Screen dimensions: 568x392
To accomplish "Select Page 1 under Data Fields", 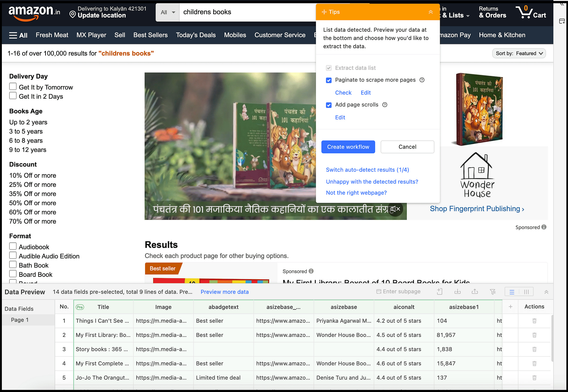I will click(x=20, y=320).
